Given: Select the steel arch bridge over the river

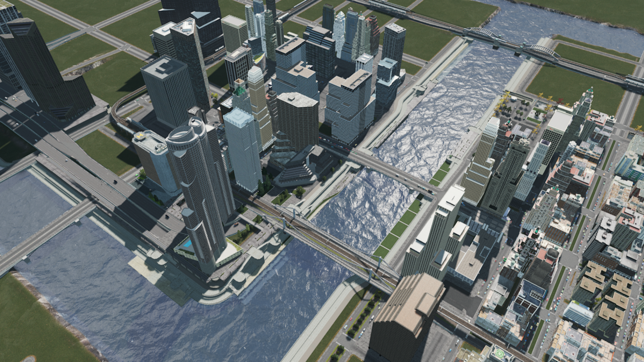Looking at the screenshot, I should pyautogui.click(x=511, y=44).
